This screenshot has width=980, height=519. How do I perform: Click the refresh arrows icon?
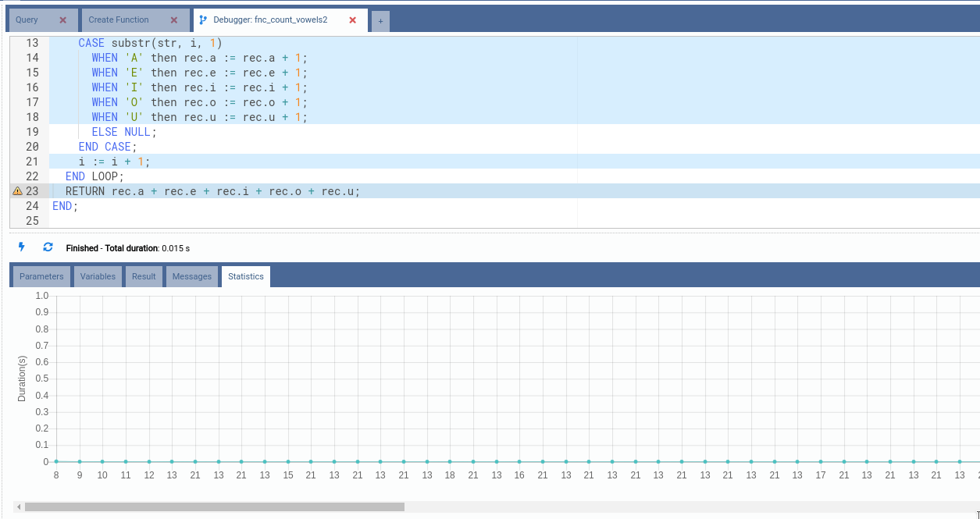(x=48, y=247)
